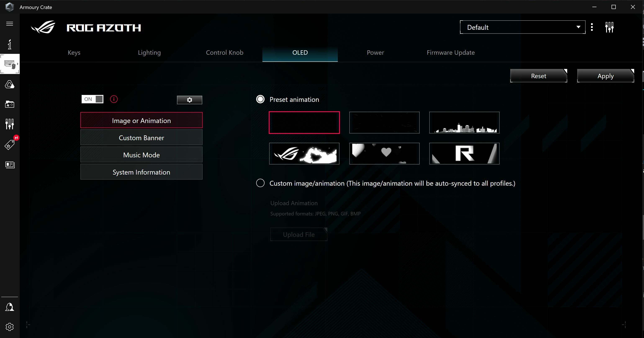Apply the OLED settings

point(605,76)
